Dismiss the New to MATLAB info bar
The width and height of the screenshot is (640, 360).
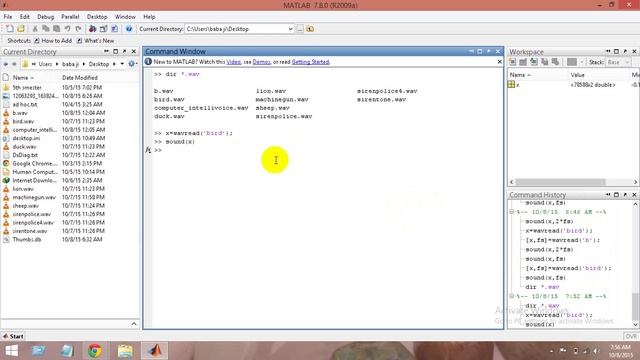pos(499,62)
